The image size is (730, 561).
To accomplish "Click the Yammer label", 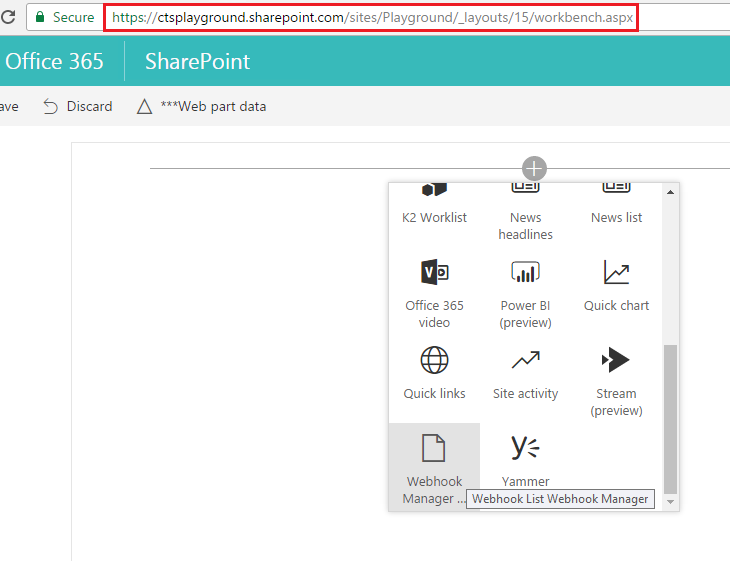I will pos(526,481).
